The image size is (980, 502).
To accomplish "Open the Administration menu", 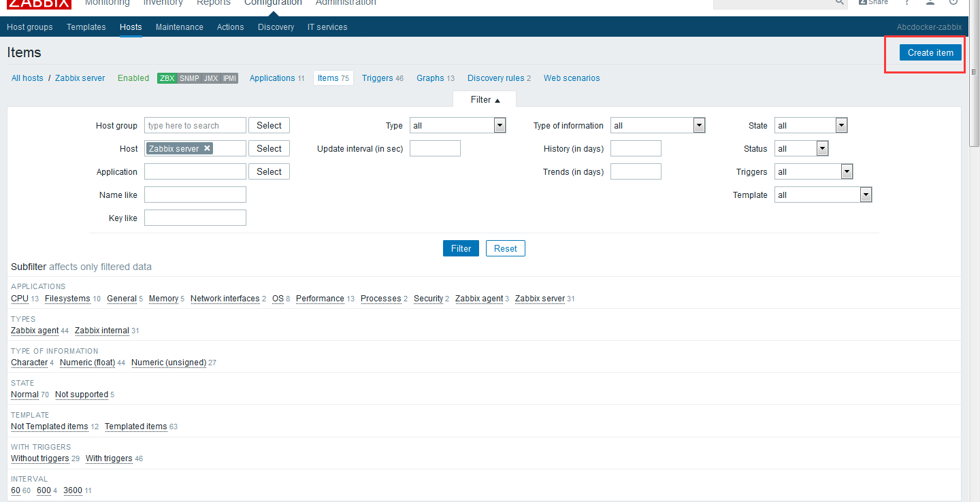I will tap(346, 3).
